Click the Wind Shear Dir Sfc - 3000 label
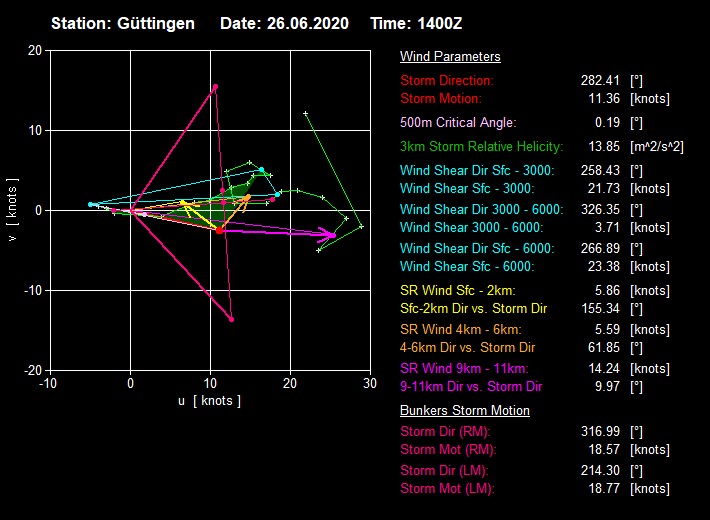Image resolution: width=710 pixels, height=520 pixels. pos(477,171)
